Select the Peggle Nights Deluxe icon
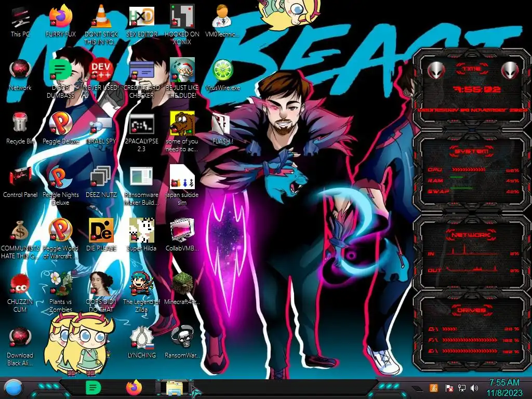Image resolution: width=532 pixels, height=399 pixels. [60, 177]
